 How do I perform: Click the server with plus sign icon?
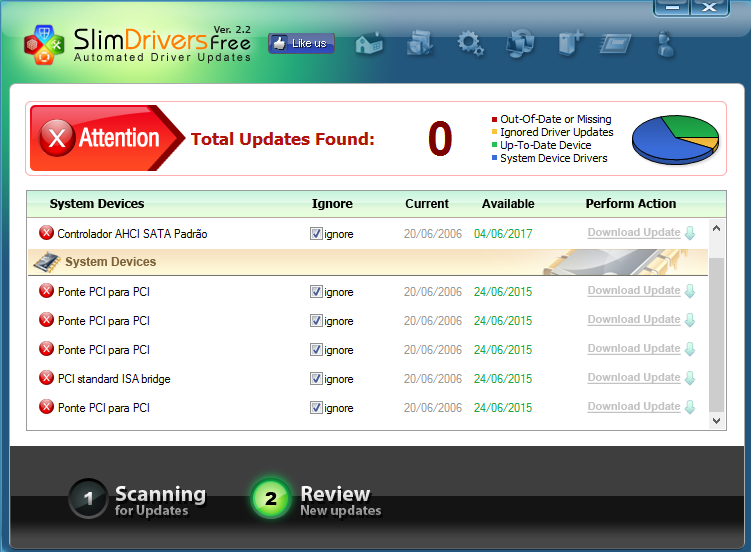[570, 44]
